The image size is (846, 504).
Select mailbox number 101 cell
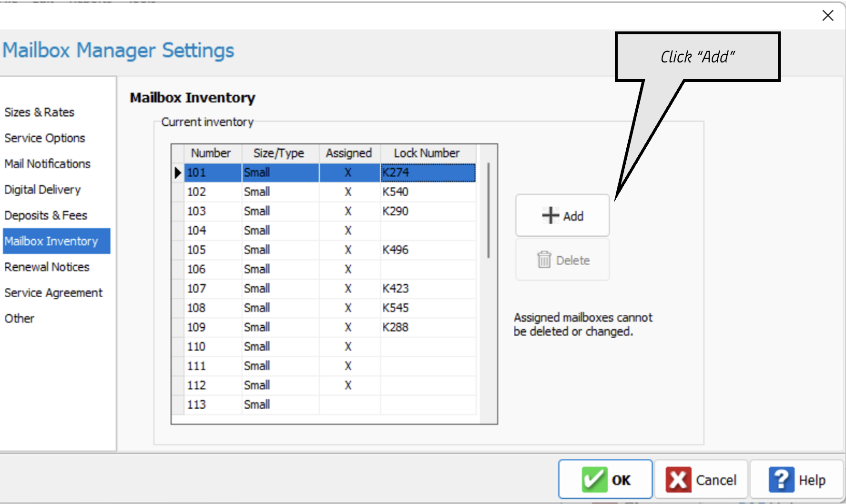coord(213,172)
